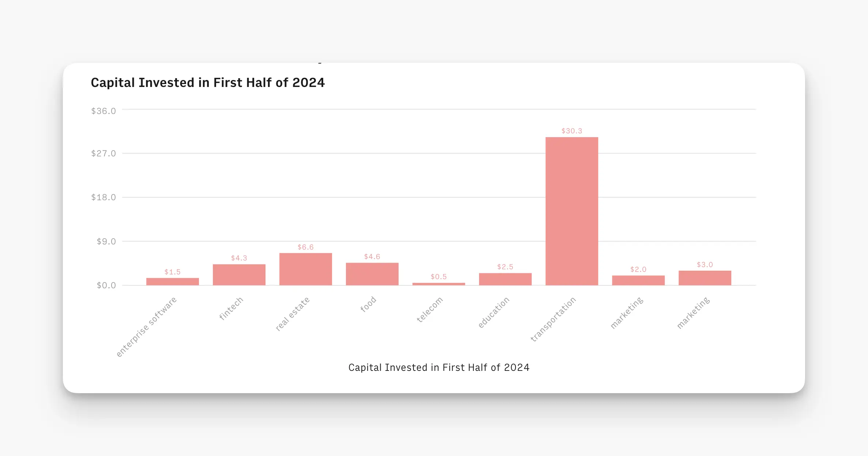This screenshot has height=456, width=868.
Task: Click the transportation bar
Action: (x=572, y=211)
